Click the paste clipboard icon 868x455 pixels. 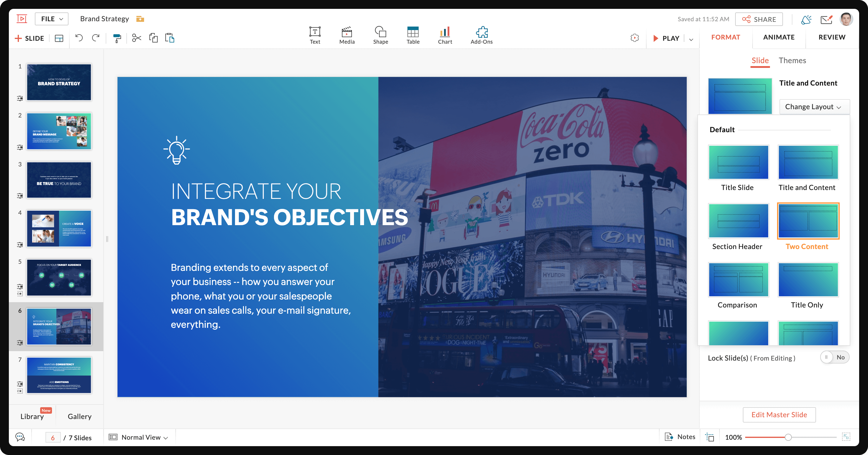170,38
